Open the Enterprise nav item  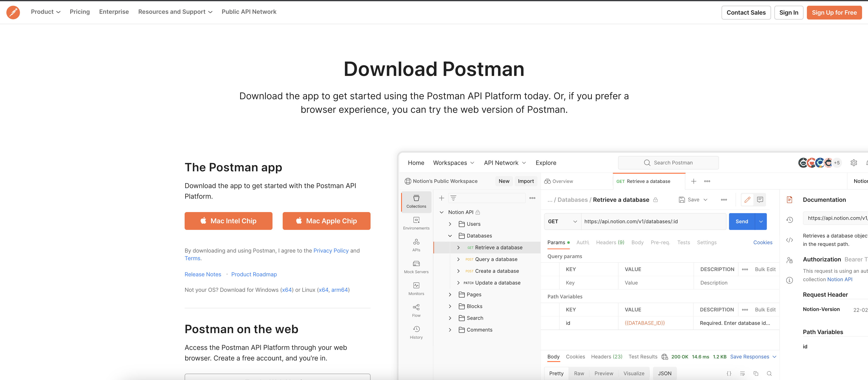point(114,12)
